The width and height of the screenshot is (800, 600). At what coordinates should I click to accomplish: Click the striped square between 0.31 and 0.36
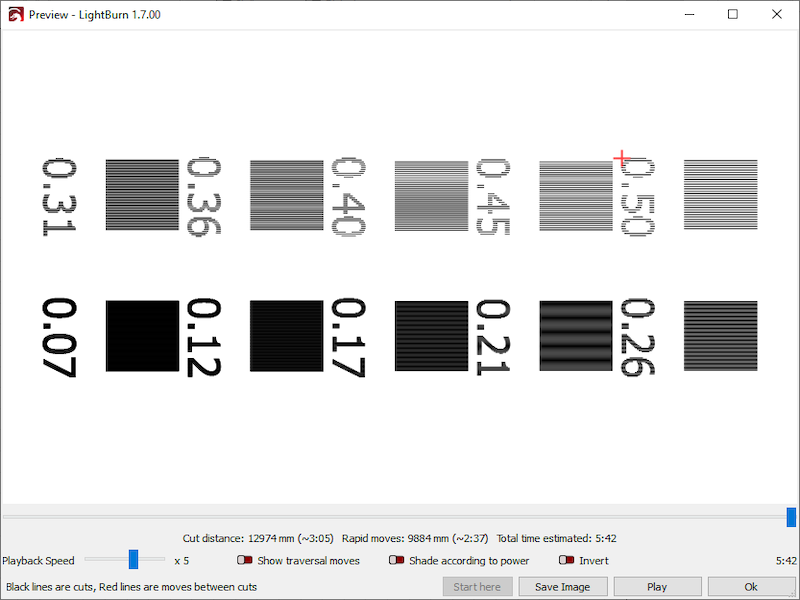click(x=142, y=195)
